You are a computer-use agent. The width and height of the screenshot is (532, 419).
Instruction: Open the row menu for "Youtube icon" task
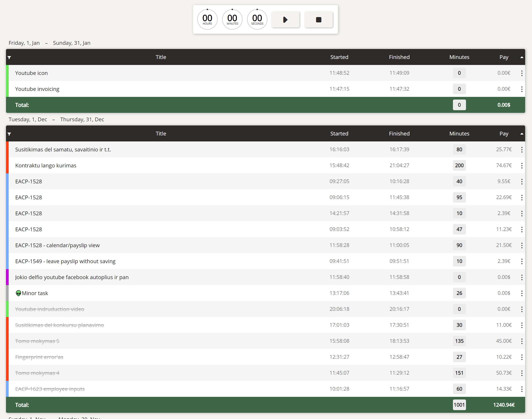[522, 73]
